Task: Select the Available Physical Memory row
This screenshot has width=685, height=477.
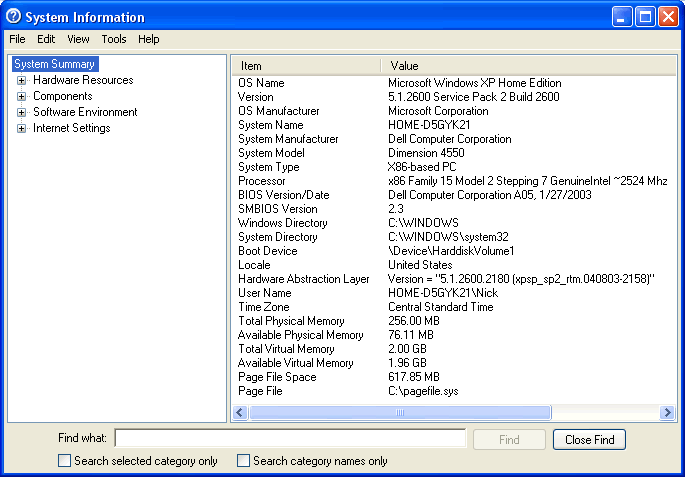Action: tap(454, 335)
